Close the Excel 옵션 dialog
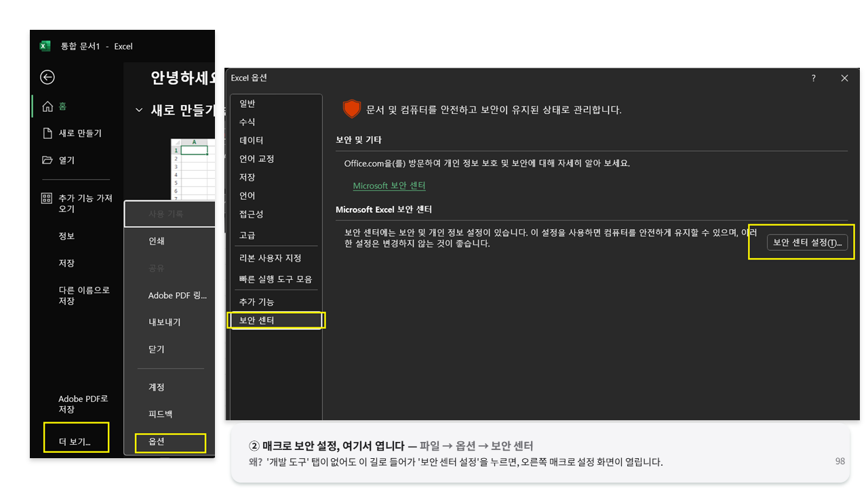The width and height of the screenshot is (868, 488). [x=844, y=79]
